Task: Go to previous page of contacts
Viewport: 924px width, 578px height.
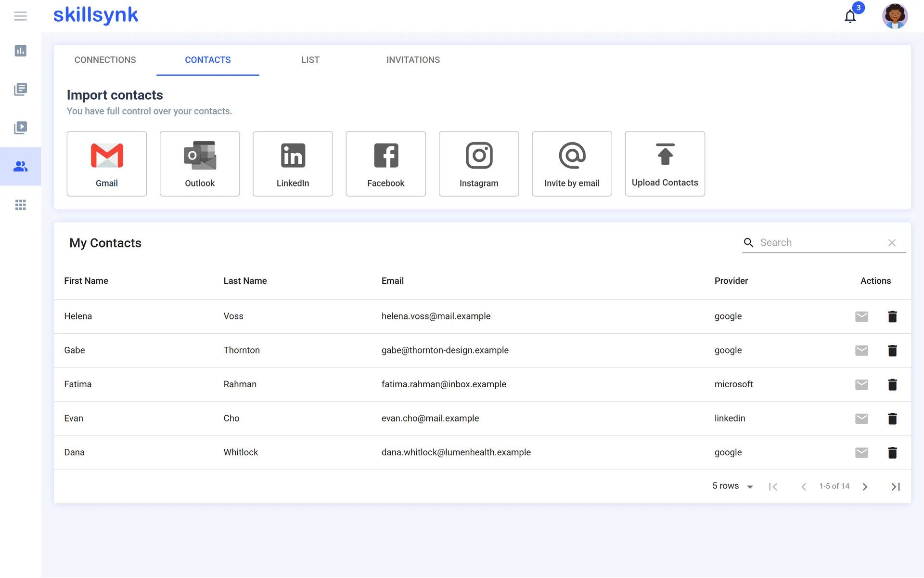Action: (804, 486)
